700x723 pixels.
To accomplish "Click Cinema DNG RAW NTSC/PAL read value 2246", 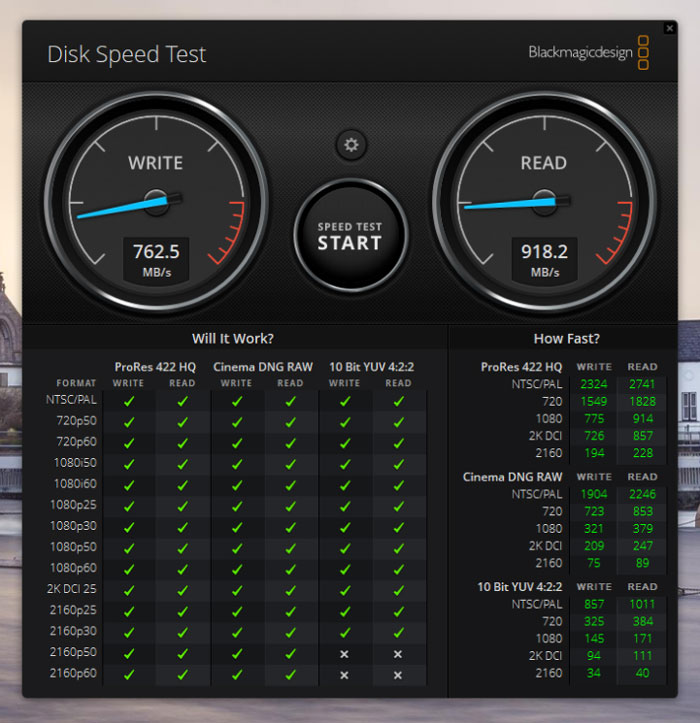I will pos(642,494).
